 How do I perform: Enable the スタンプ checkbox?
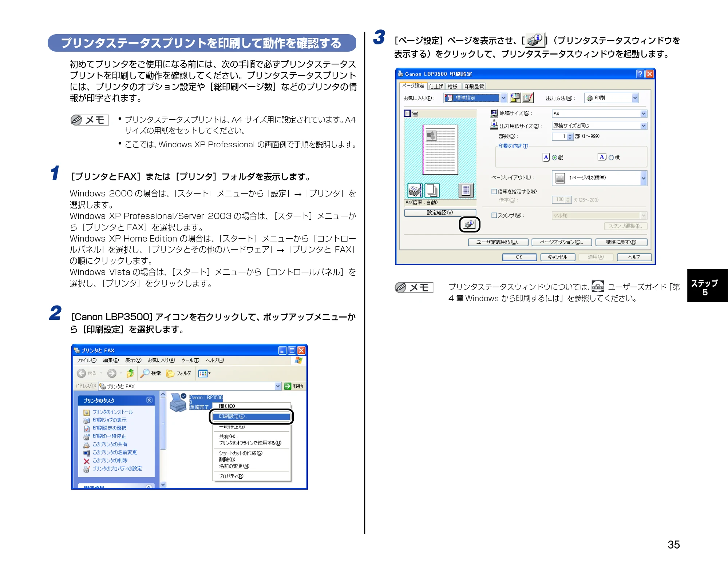(x=494, y=215)
